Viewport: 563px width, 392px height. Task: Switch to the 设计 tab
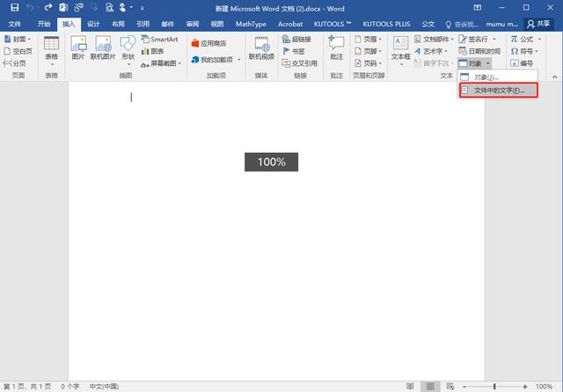point(93,24)
